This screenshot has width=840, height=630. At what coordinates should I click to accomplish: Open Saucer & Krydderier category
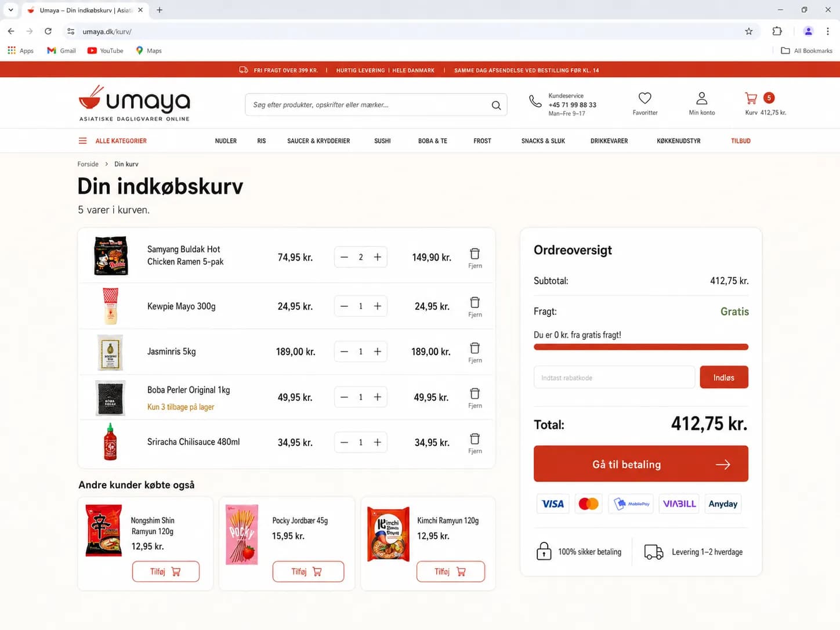point(318,141)
